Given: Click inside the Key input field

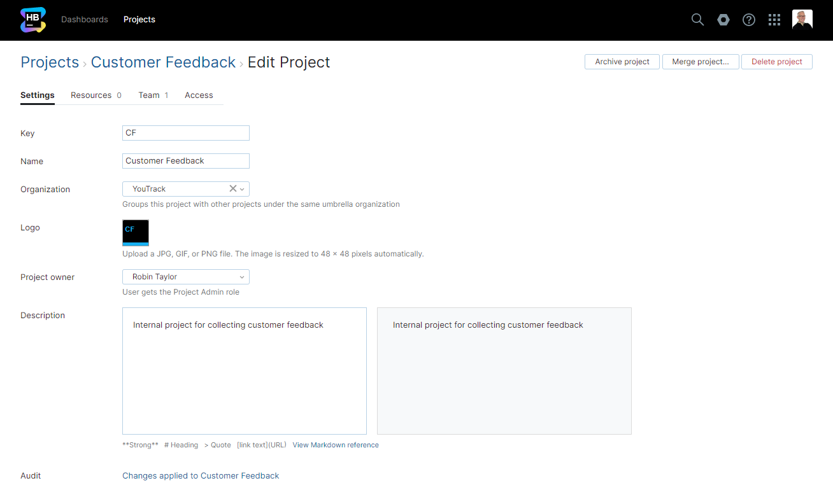Looking at the screenshot, I should 185,133.
